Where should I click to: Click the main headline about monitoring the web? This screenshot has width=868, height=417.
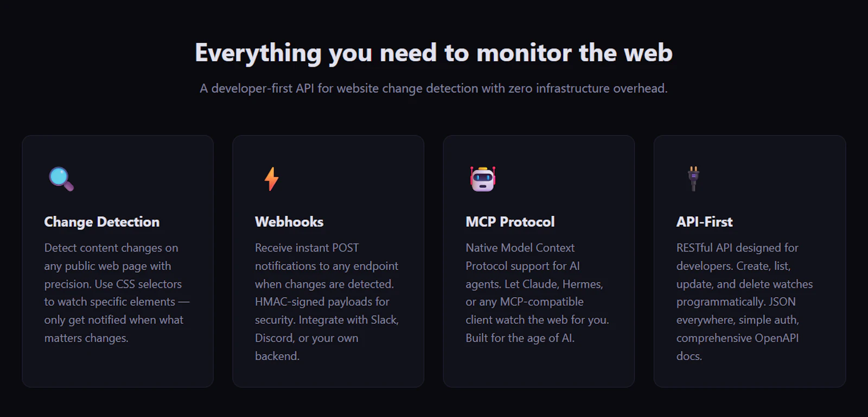click(434, 53)
